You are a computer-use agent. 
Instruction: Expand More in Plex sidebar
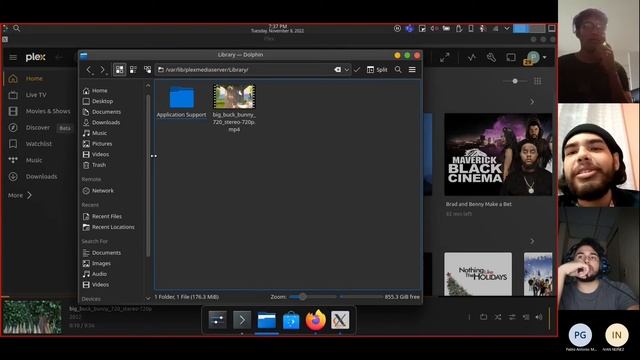click(20, 195)
